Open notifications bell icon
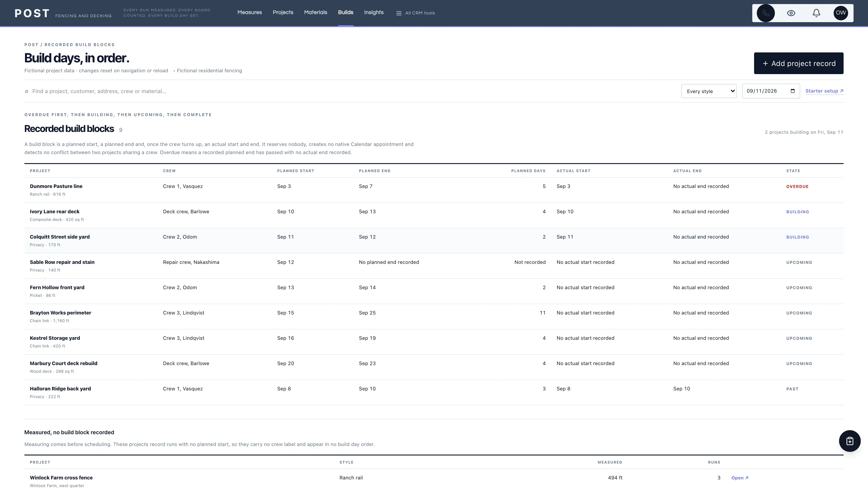Viewport: 868px width, 488px height. point(816,13)
